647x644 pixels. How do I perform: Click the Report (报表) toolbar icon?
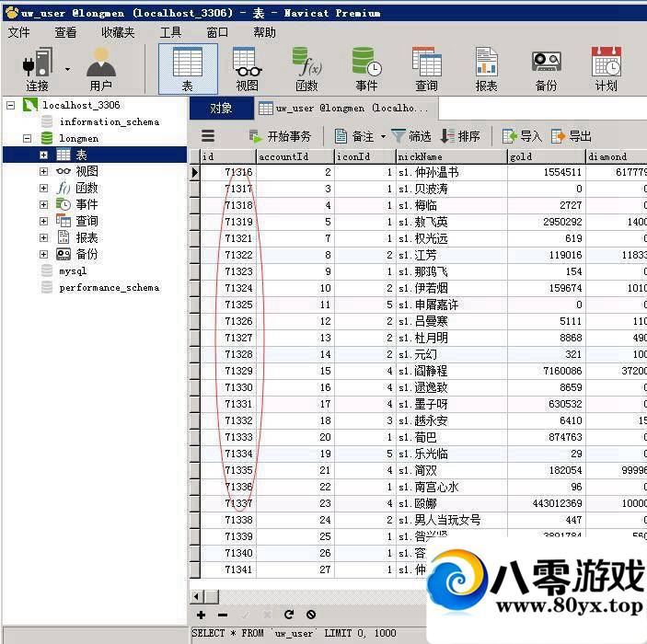(486, 69)
